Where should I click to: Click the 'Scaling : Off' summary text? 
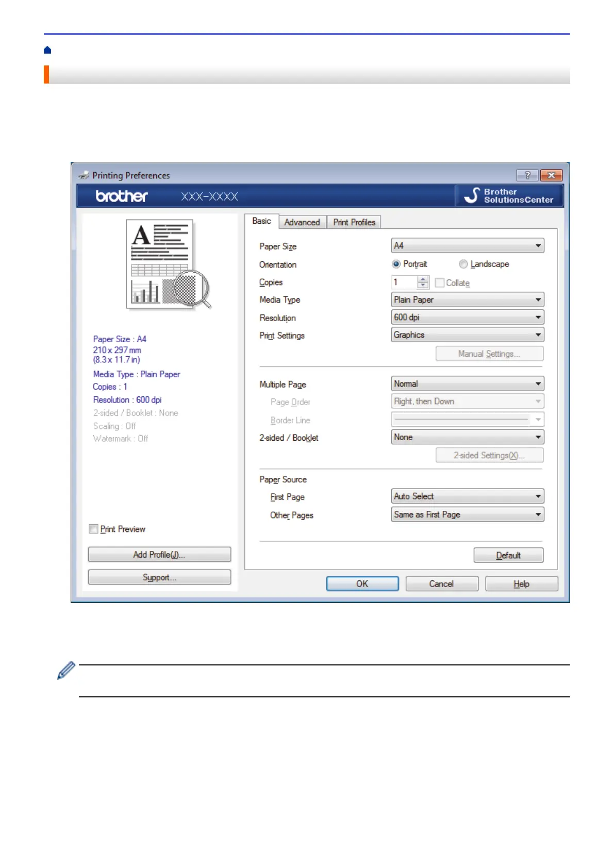[114, 426]
